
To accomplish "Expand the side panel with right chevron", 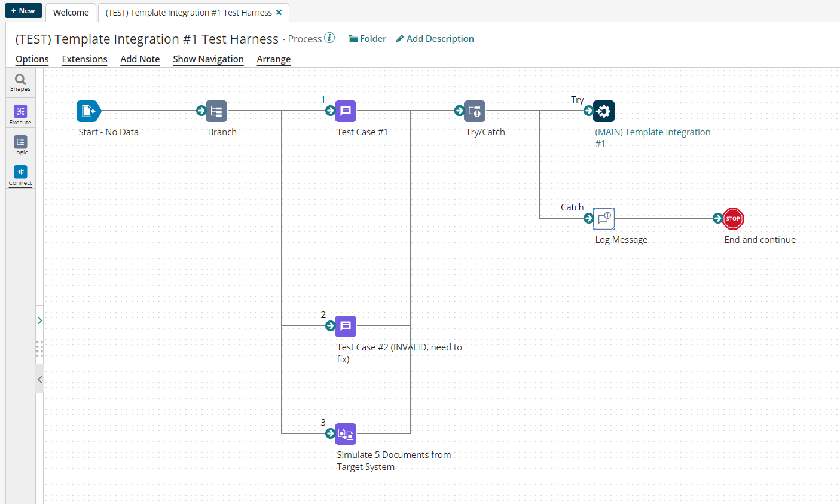I will (40, 321).
